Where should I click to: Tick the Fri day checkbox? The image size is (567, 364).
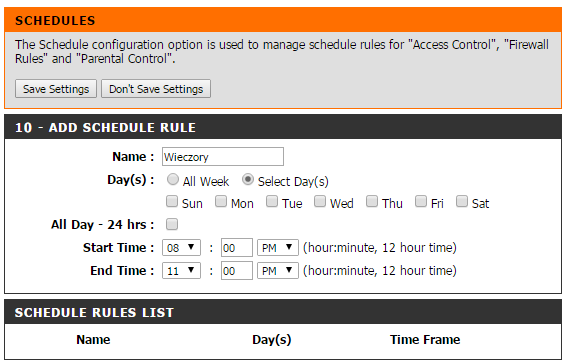[x=421, y=201]
